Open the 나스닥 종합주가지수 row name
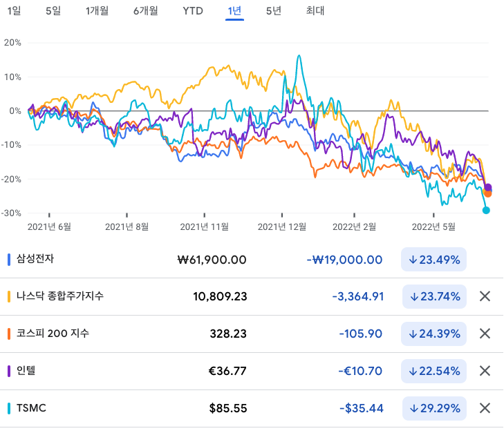 60,296
